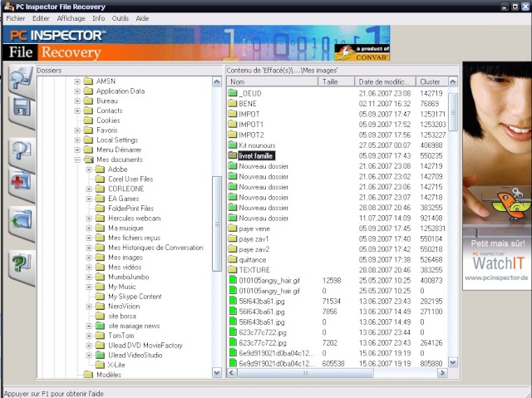532x398 pixels.
Task: Open the Aide menu
Action: click(x=142, y=18)
